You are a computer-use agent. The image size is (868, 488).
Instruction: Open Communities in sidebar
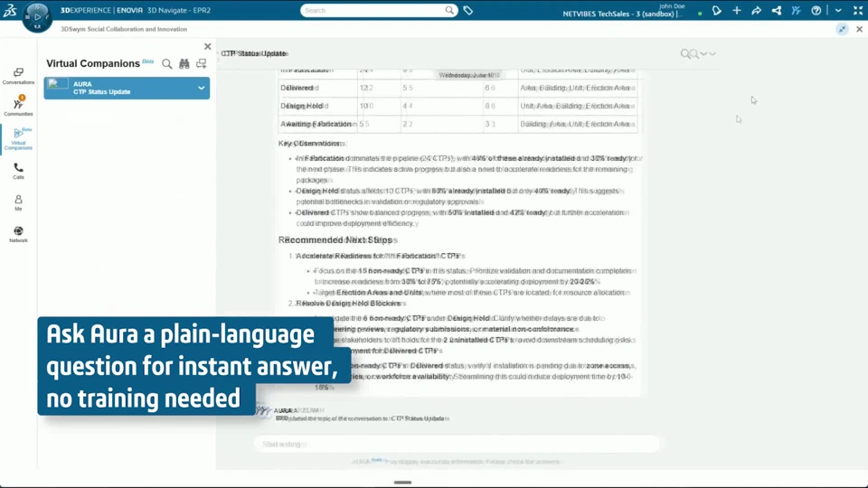[x=18, y=106]
